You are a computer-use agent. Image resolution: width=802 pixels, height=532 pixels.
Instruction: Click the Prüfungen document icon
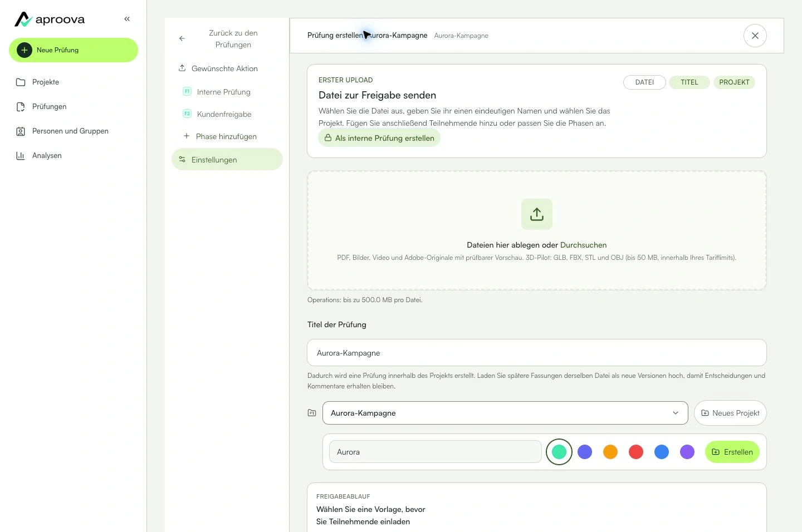coord(21,107)
